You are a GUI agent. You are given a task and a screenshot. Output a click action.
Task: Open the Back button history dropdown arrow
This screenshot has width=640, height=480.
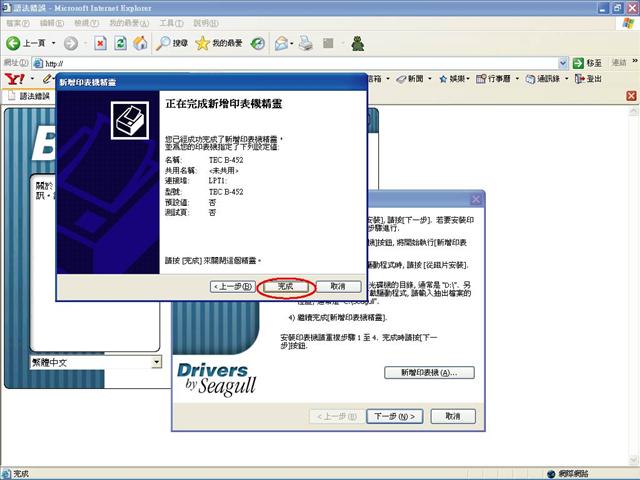pos(53,43)
